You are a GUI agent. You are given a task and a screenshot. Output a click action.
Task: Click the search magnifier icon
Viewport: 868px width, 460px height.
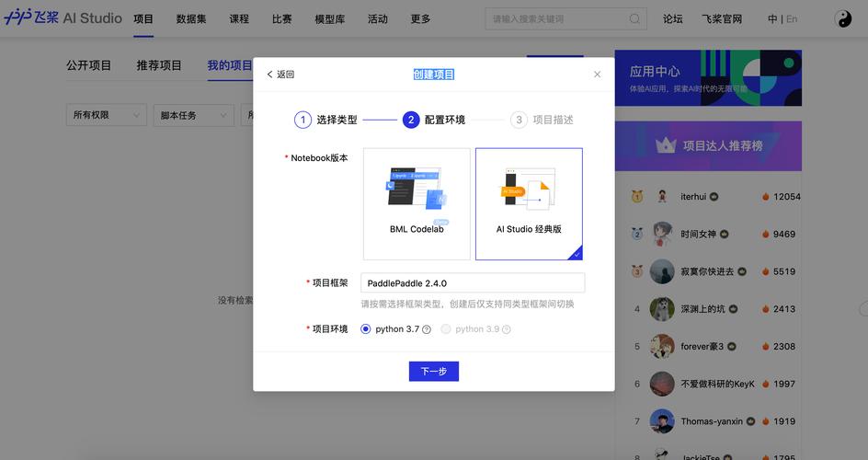click(x=634, y=18)
